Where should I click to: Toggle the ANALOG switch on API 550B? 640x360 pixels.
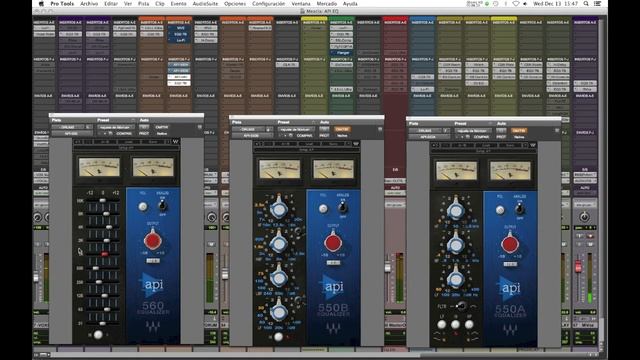point(343,208)
